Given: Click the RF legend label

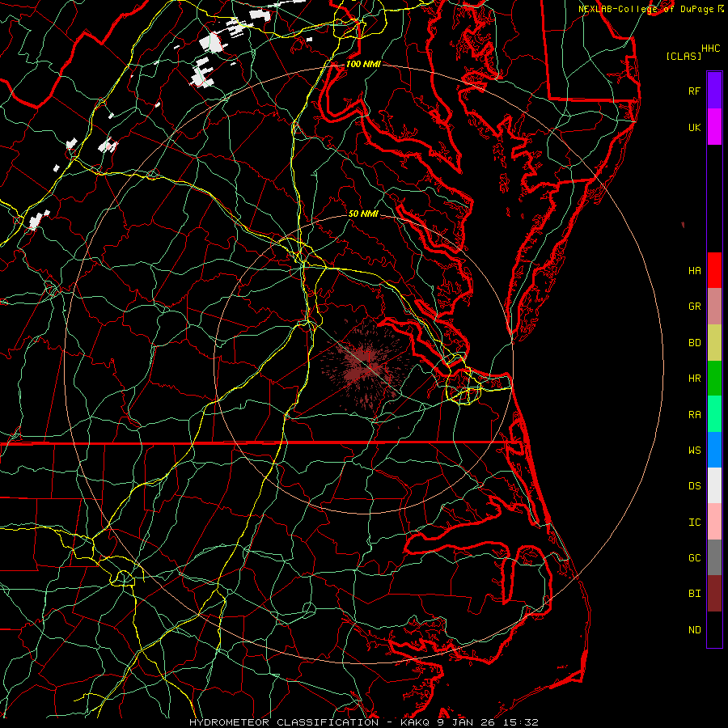Looking at the screenshot, I should (x=694, y=91).
